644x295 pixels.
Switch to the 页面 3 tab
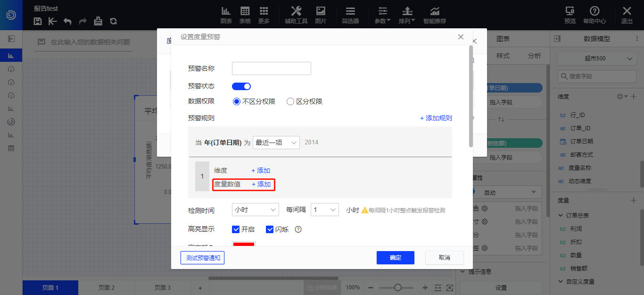[163, 287]
